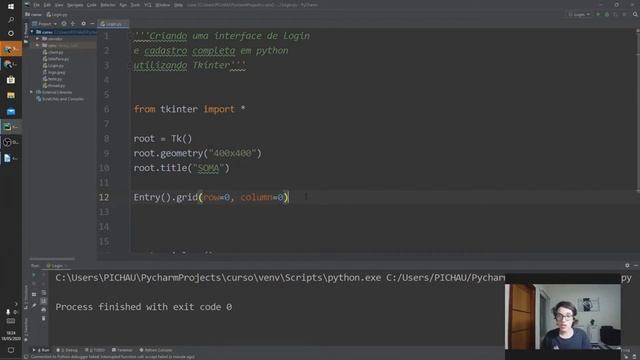Open the View menu
Image resolution: width=640 pixels, height=360 pixels.
(59, 5)
